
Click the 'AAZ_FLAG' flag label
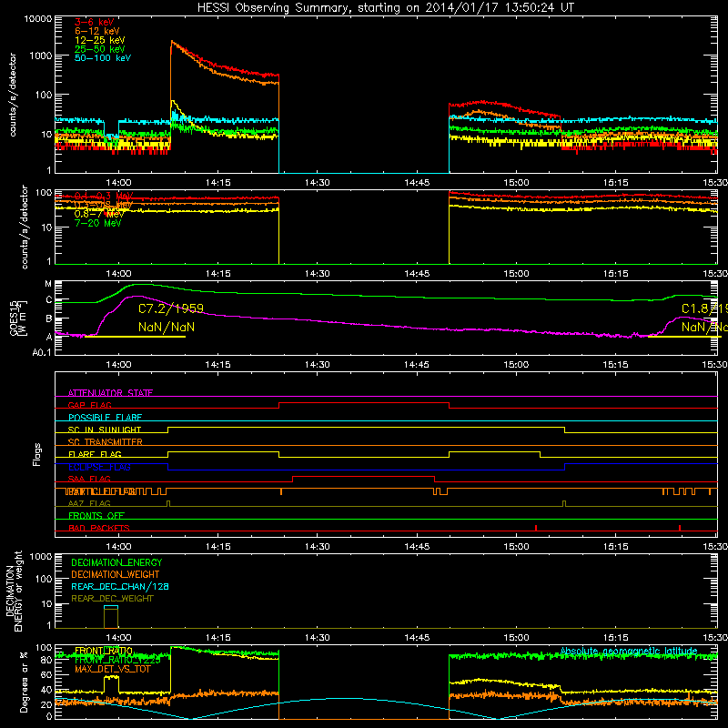[x=89, y=503]
